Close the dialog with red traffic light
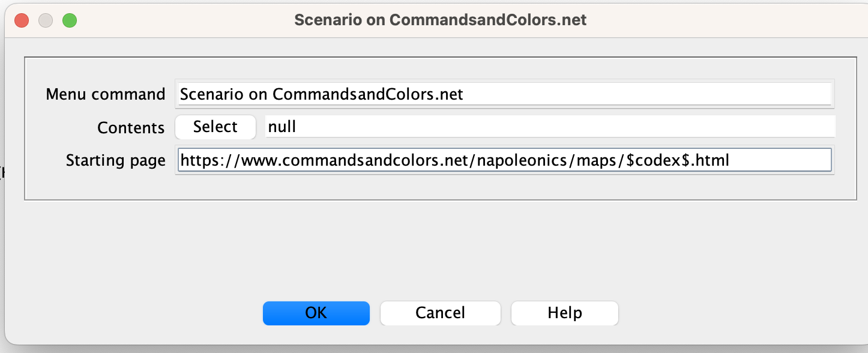Screen dimensions: 868x353 [21, 20]
